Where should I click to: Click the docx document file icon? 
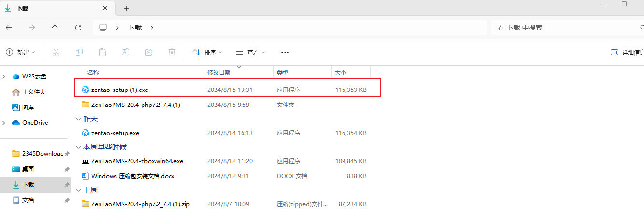86,176
